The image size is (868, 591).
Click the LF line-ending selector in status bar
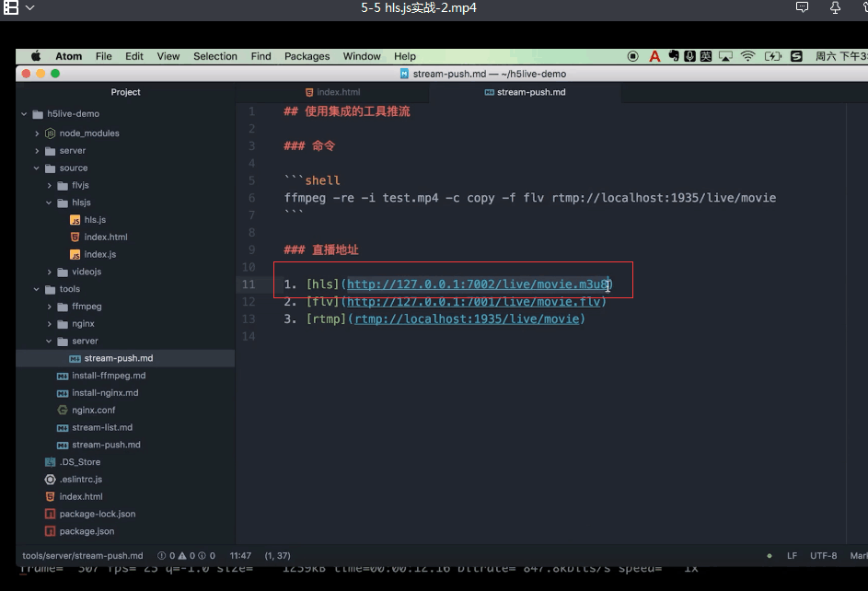791,555
